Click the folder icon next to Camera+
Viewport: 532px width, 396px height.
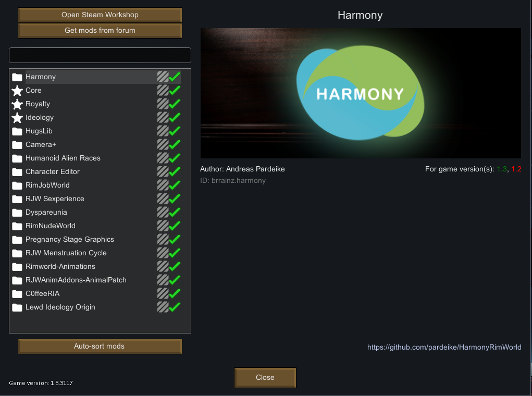click(17, 144)
